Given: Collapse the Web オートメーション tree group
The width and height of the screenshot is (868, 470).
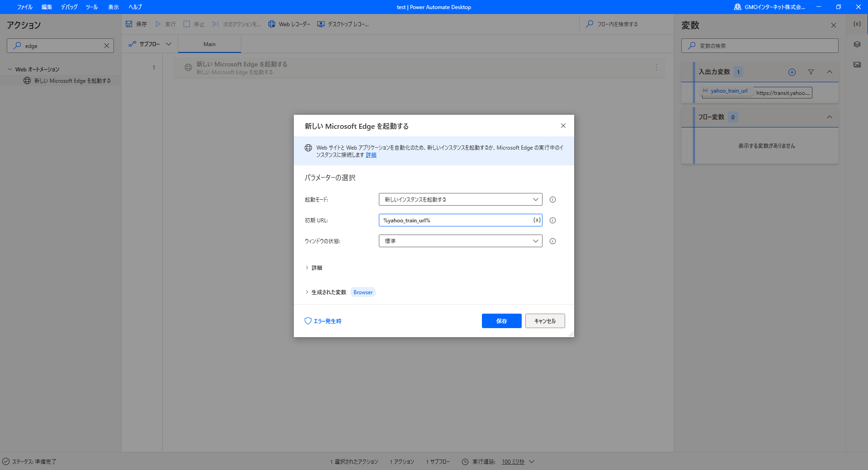Looking at the screenshot, I should 10,69.
